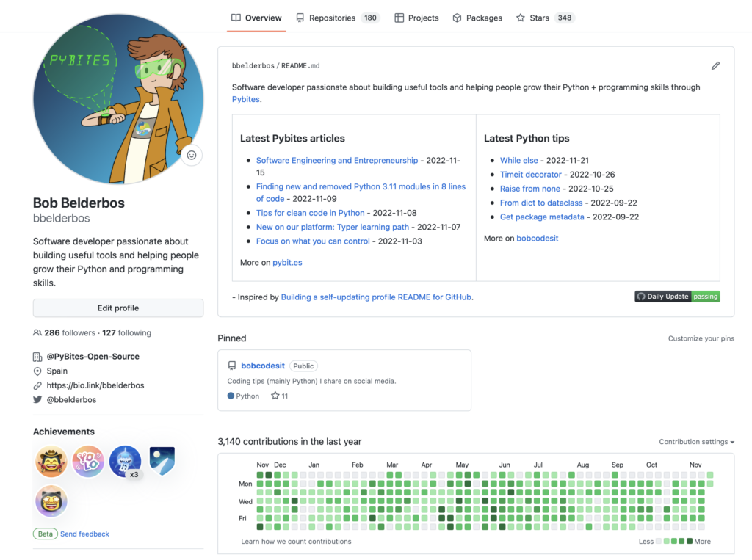Click the cowboy hat Quickdraw achievement badge
This screenshot has height=560, width=752.
51,462
